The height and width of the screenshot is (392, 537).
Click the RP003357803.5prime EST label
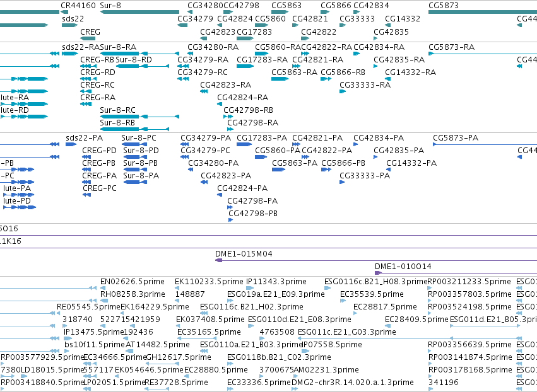pos(470,294)
